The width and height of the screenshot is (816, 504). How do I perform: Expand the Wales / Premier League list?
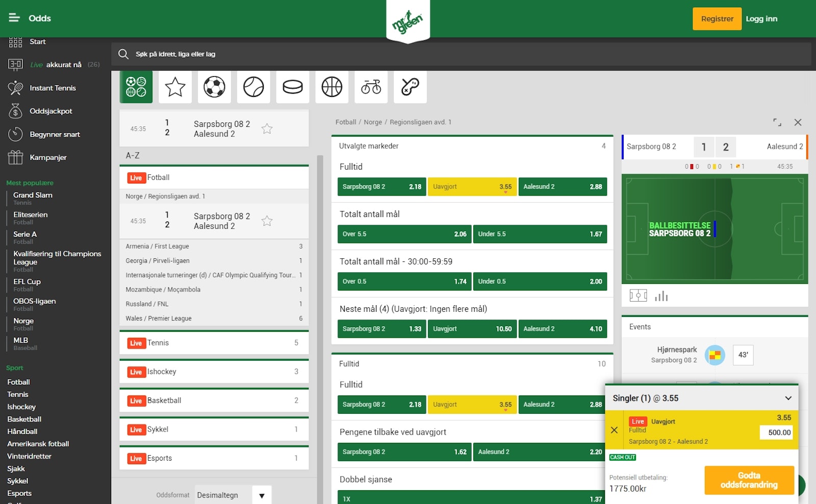tap(214, 318)
